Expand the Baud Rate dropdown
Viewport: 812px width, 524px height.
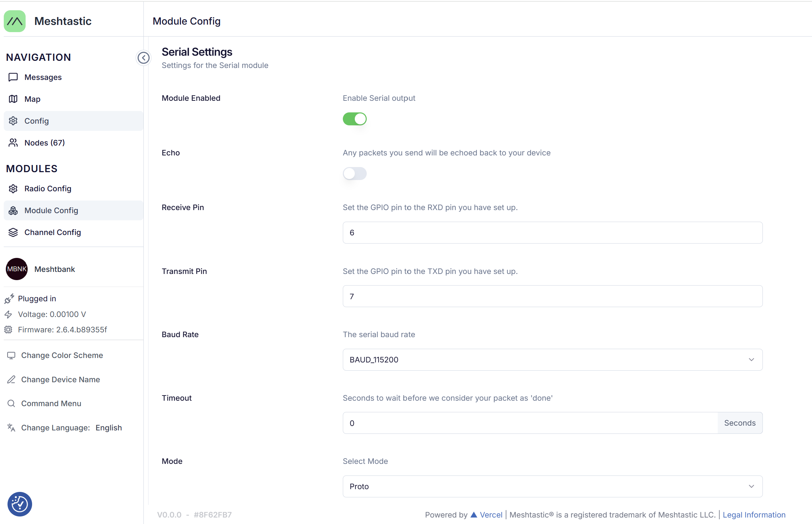click(x=552, y=360)
